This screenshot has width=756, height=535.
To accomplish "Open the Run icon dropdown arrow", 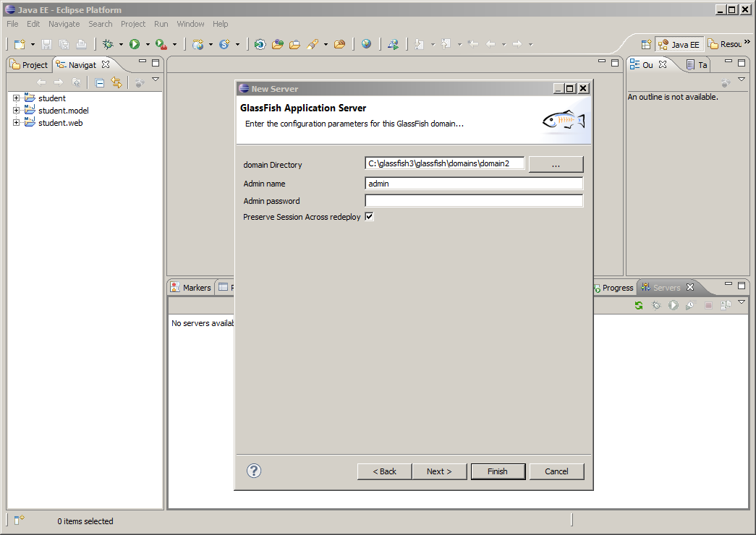I will point(148,44).
